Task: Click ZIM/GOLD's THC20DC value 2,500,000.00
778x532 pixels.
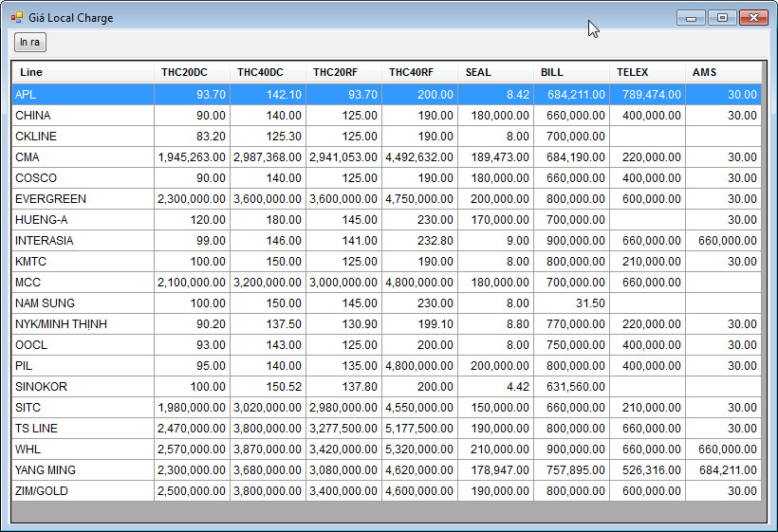Action: (192, 491)
